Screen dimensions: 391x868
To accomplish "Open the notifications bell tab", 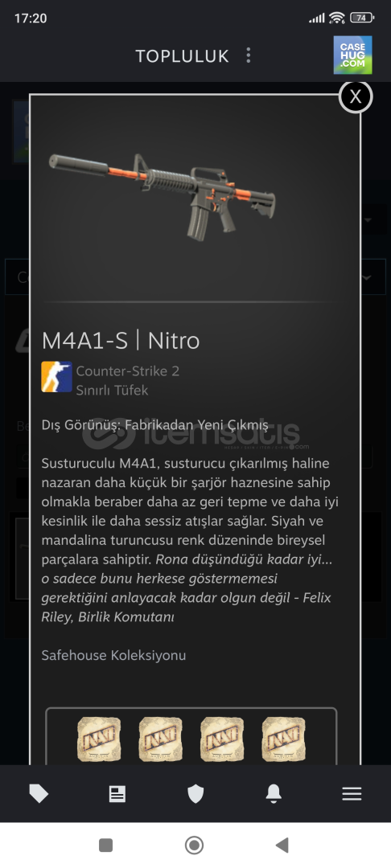I will pos(274,794).
